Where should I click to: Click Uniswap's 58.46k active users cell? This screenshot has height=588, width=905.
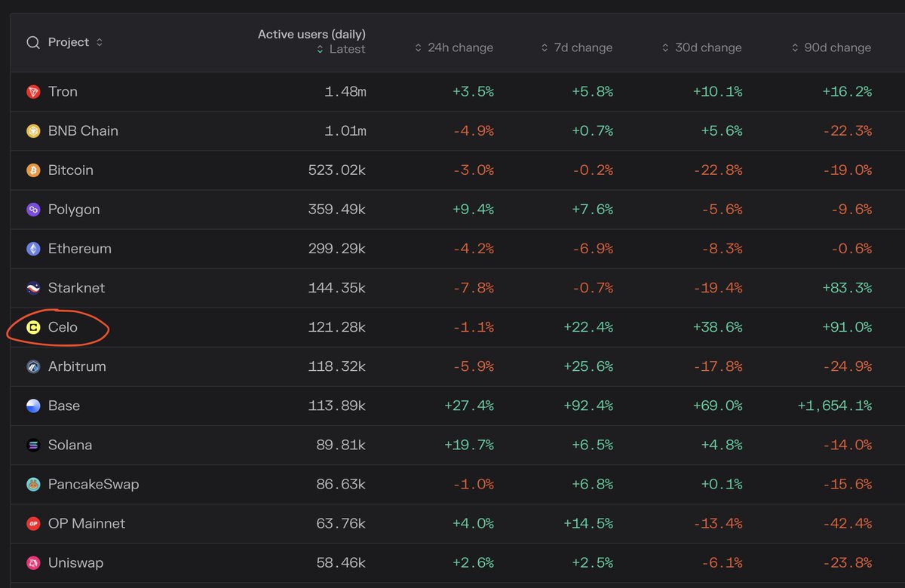click(342, 562)
